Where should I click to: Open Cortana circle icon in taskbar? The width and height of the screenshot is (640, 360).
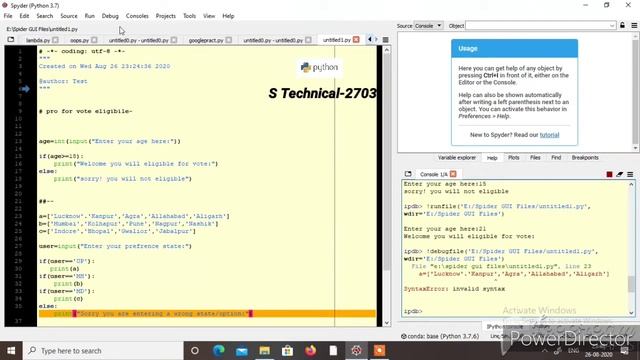195,351
